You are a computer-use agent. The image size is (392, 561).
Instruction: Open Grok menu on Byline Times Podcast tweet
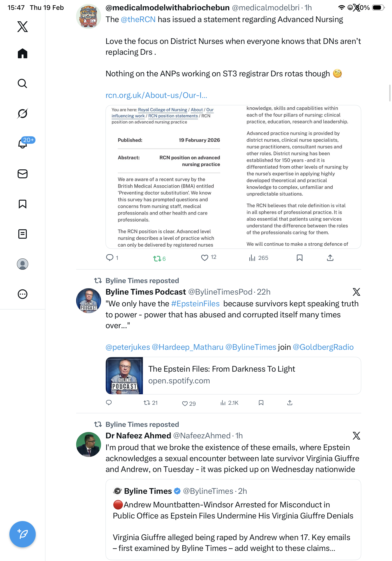(x=356, y=292)
